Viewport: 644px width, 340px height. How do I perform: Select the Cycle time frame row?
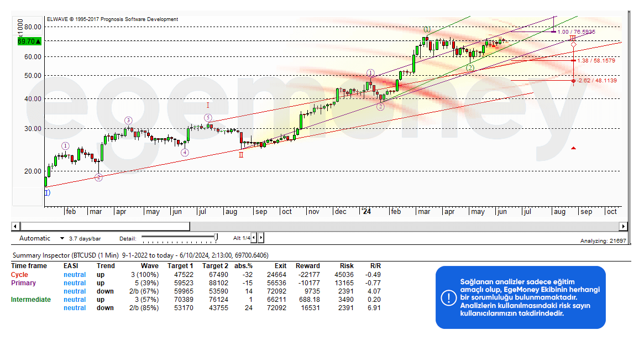tap(19, 275)
